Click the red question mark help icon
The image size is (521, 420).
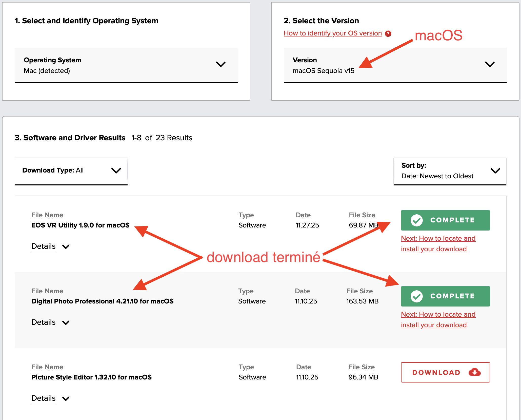coord(388,33)
